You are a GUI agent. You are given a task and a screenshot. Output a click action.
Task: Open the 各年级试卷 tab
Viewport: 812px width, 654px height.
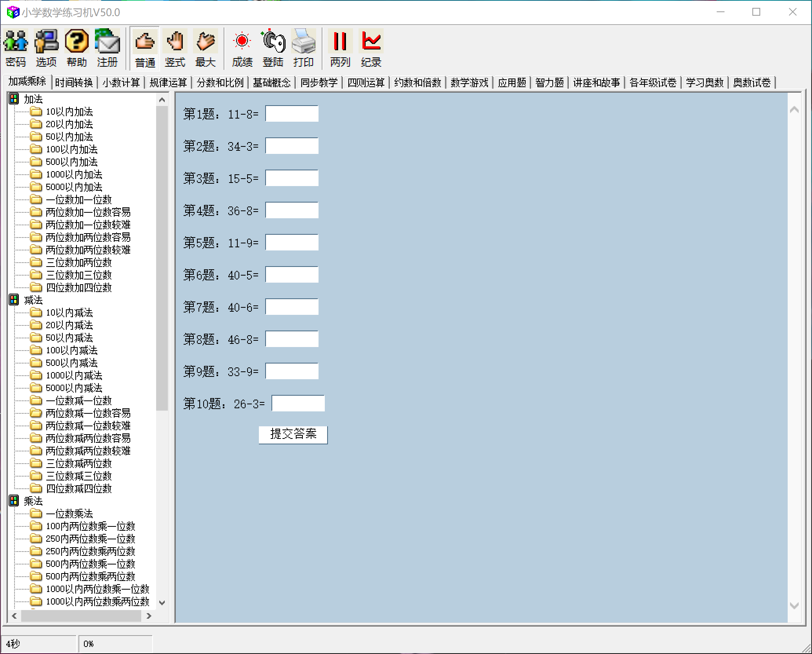[653, 82]
